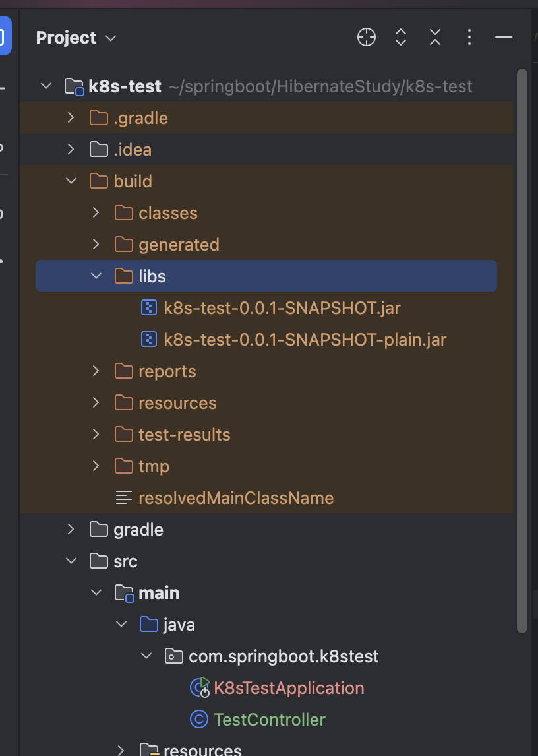Screen dimensions: 538x756
Task: Select the k8s-test project root
Action: (x=125, y=86)
